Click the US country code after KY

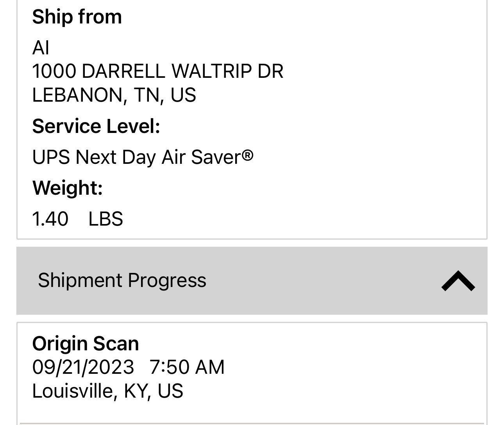coord(170,391)
